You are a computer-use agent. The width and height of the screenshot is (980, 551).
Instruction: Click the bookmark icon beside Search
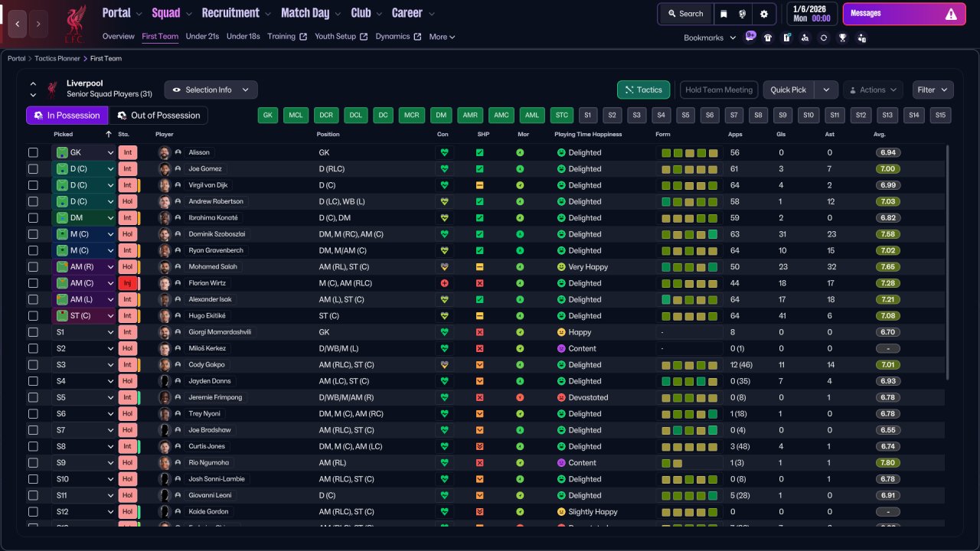(x=724, y=14)
